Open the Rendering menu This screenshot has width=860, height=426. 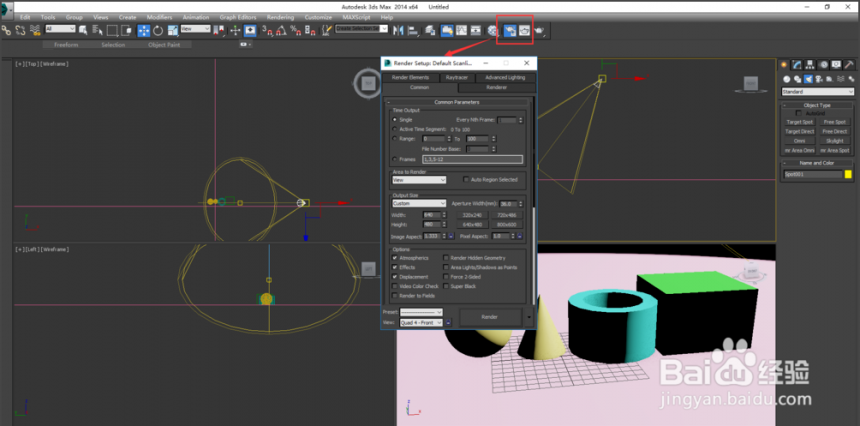click(x=280, y=18)
